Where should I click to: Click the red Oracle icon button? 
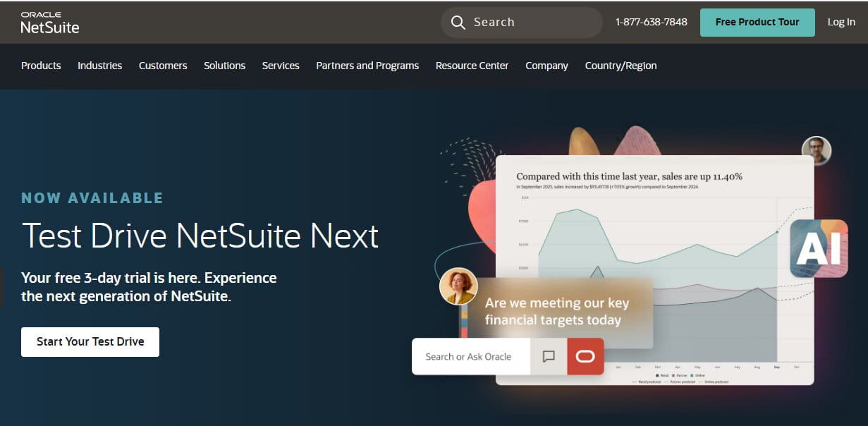click(x=585, y=356)
